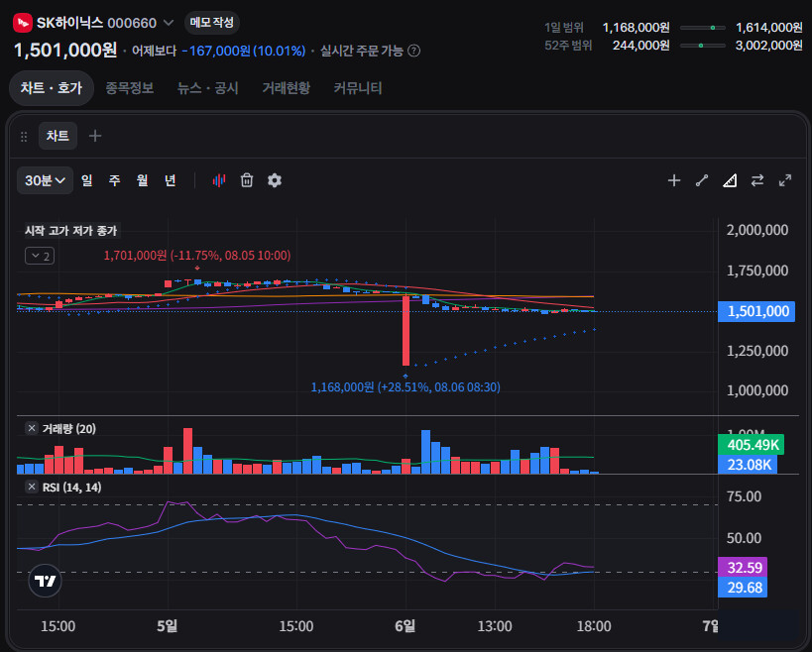This screenshot has height=652, width=812.
Task: Add a new chart tab with plus
Action: point(95,136)
